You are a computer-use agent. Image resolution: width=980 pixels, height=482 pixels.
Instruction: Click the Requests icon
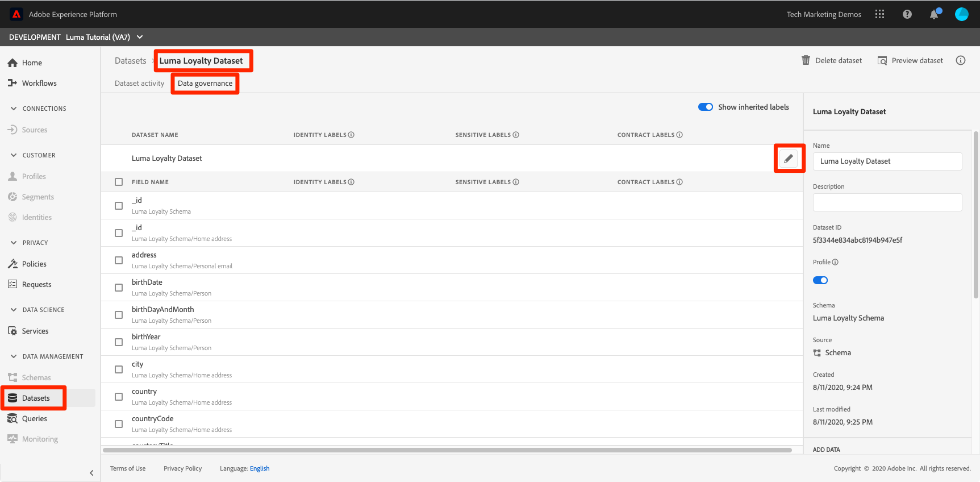coord(12,284)
